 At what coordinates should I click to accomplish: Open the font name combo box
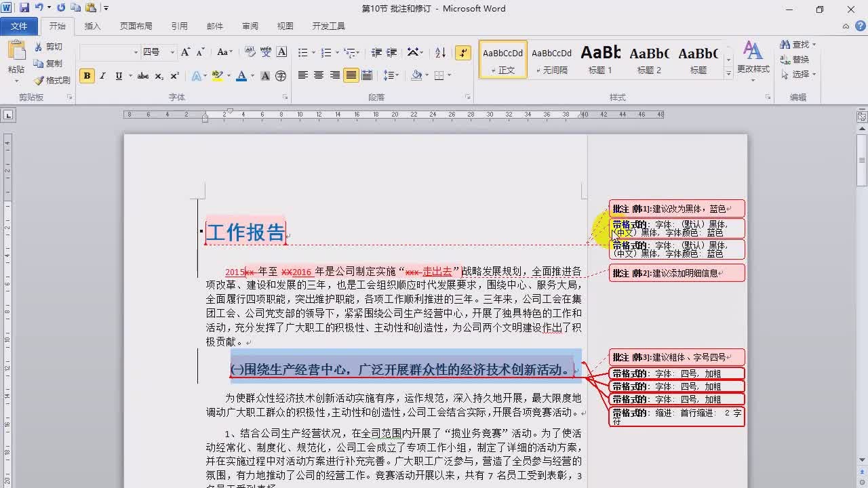click(x=109, y=52)
